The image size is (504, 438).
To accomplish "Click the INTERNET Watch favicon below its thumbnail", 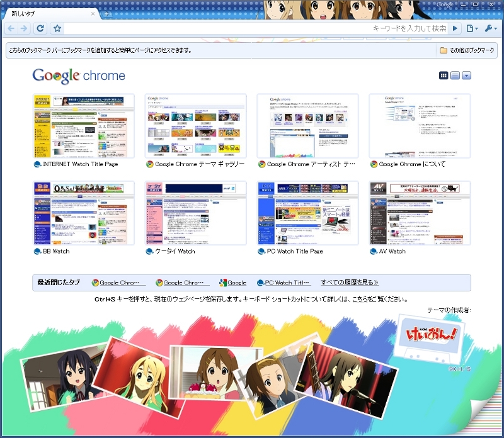I will [37, 164].
